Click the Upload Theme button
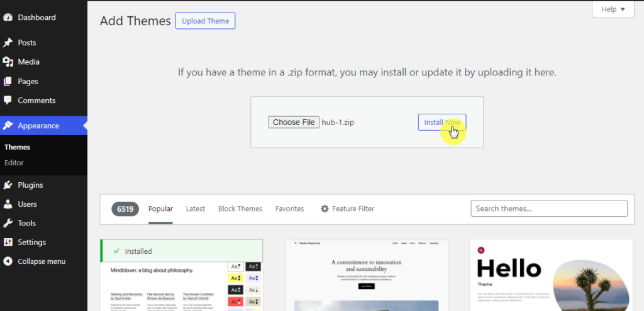644x311 pixels. (206, 21)
